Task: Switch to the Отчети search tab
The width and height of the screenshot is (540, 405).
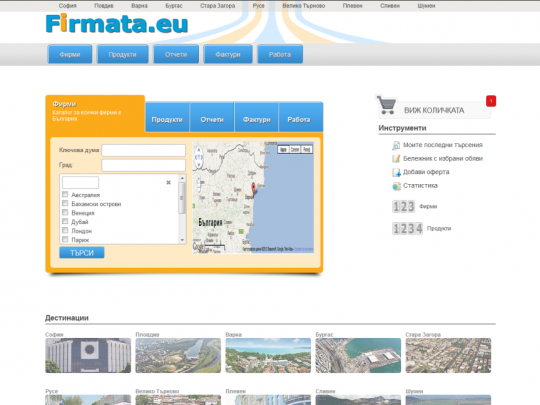Action: point(212,117)
